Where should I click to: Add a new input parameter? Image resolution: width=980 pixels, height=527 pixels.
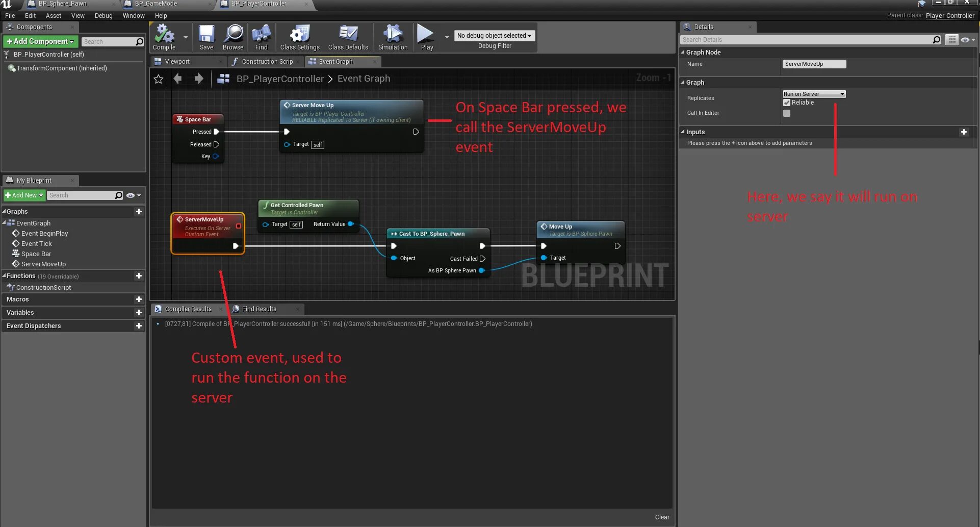(x=964, y=132)
